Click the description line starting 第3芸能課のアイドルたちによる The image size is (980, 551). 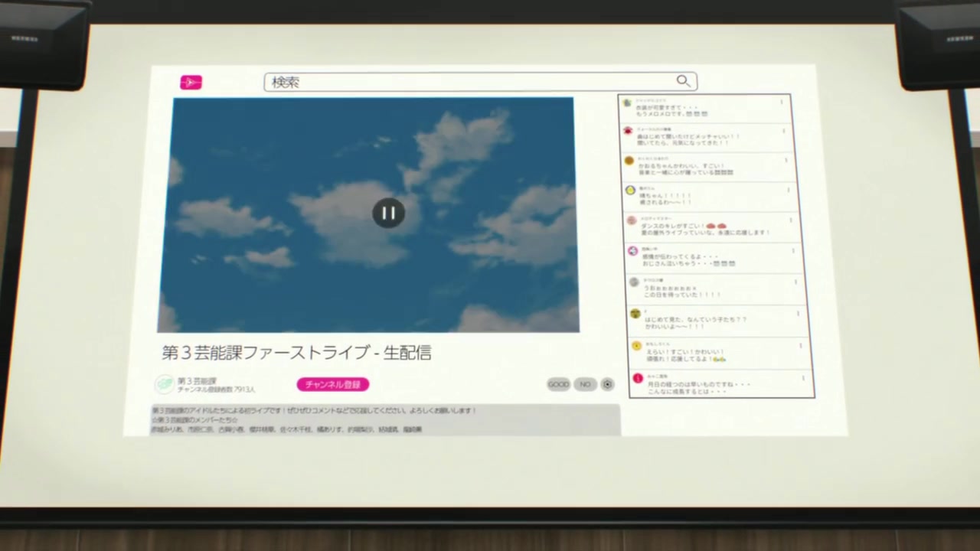314,410
